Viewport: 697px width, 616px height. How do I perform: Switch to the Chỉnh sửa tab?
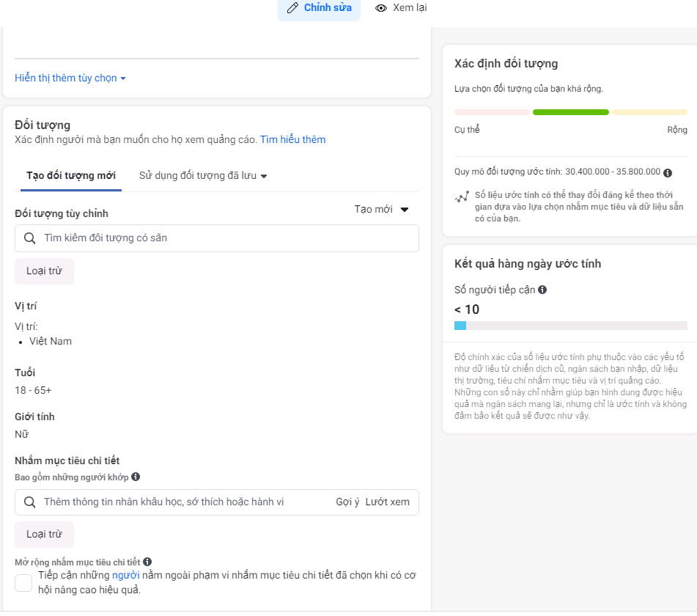pyautogui.click(x=319, y=9)
